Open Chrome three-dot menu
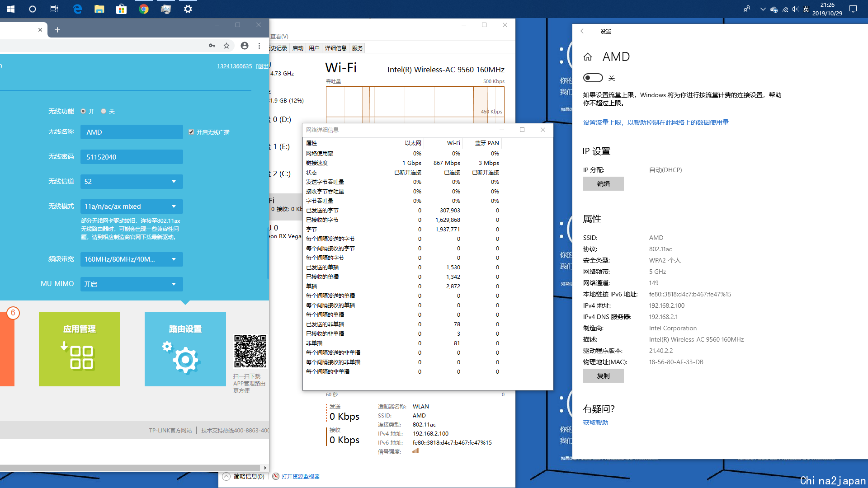Viewport: 868px width, 488px height. pyautogui.click(x=259, y=46)
